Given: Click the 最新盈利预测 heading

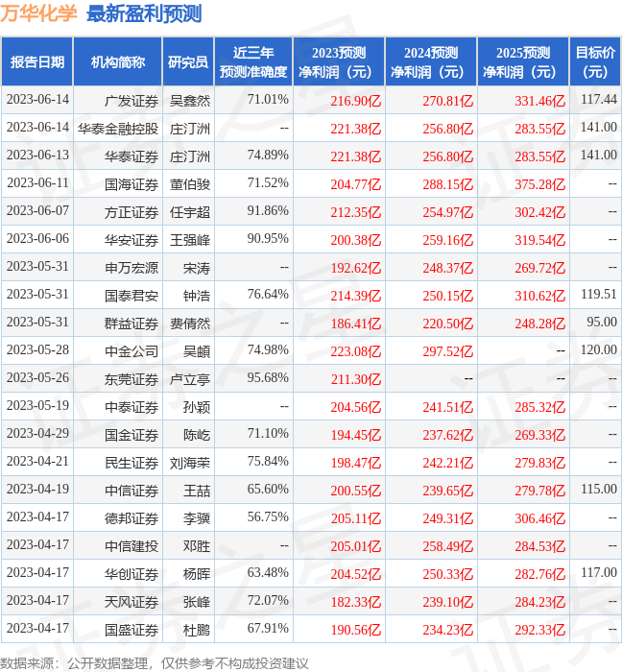Looking at the screenshot, I should click(x=144, y=13).
